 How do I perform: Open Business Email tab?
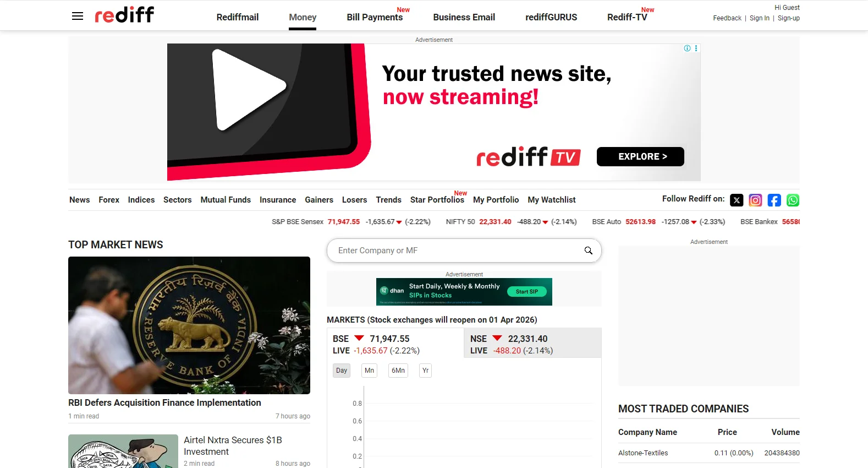[464, 17]
